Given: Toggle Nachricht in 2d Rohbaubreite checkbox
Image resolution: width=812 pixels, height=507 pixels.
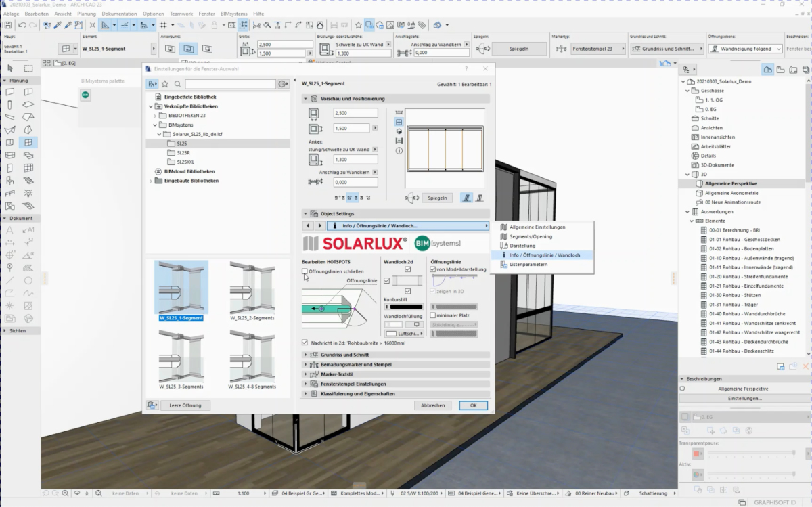Looking at the screenshot, I should coord(304,343).
